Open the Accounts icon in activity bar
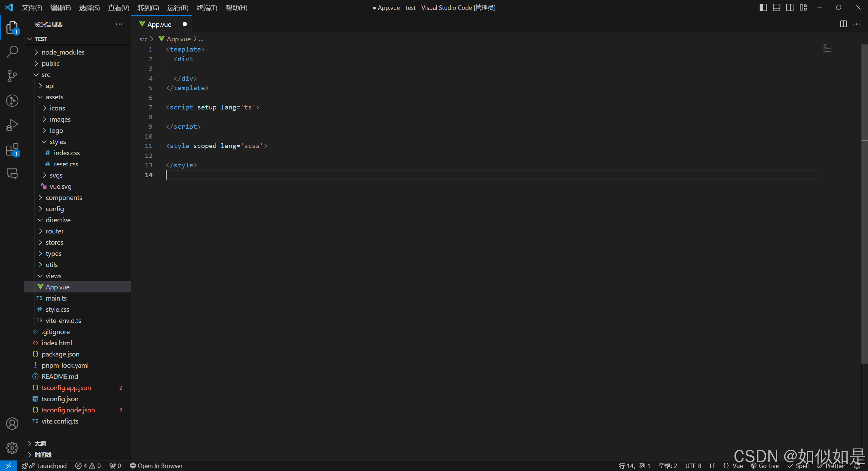Screen dimensions: 868x471 [x=12, y=424]
